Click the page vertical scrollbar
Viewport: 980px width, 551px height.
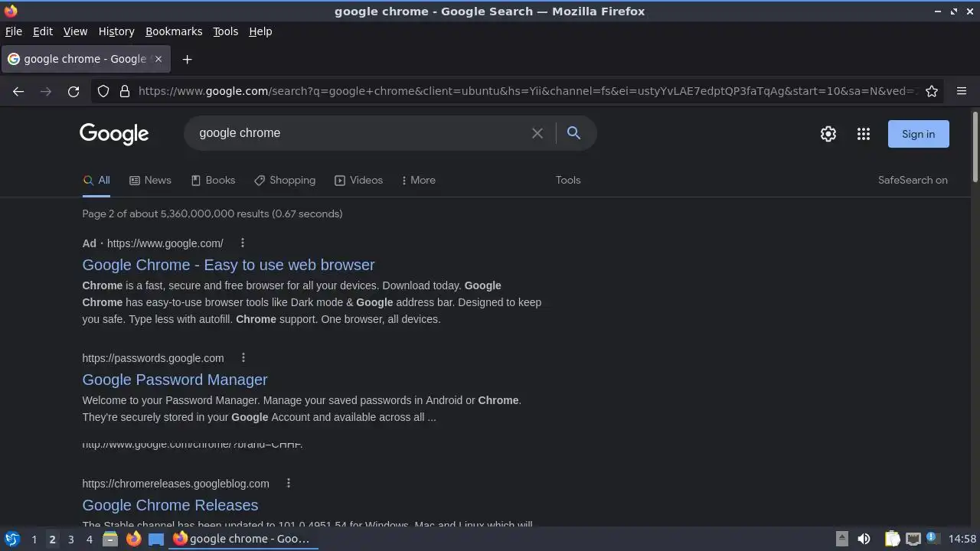tap(975, 147)
